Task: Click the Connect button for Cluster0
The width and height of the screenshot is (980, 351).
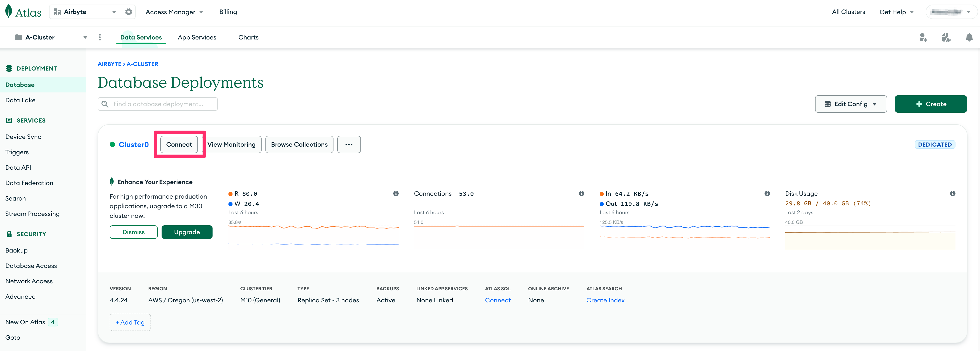Action: [x=179, y=144]
